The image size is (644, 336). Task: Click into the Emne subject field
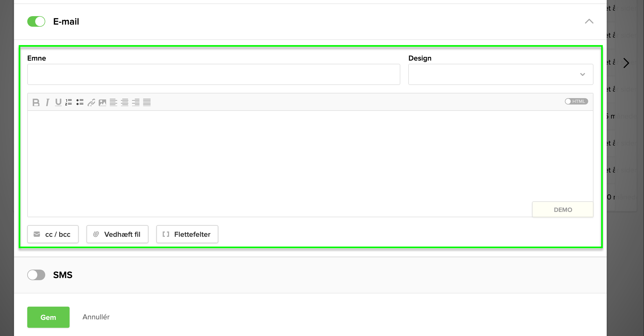click(x=214, y=74)
